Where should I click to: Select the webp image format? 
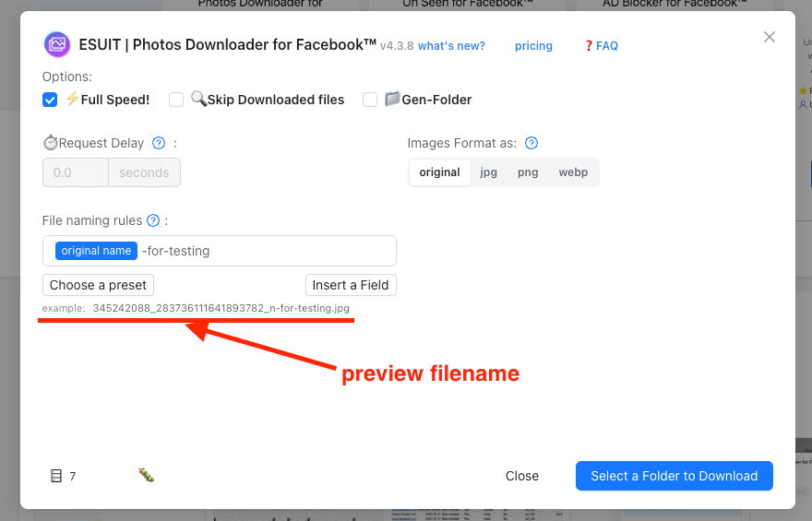(x=573, y=172)
